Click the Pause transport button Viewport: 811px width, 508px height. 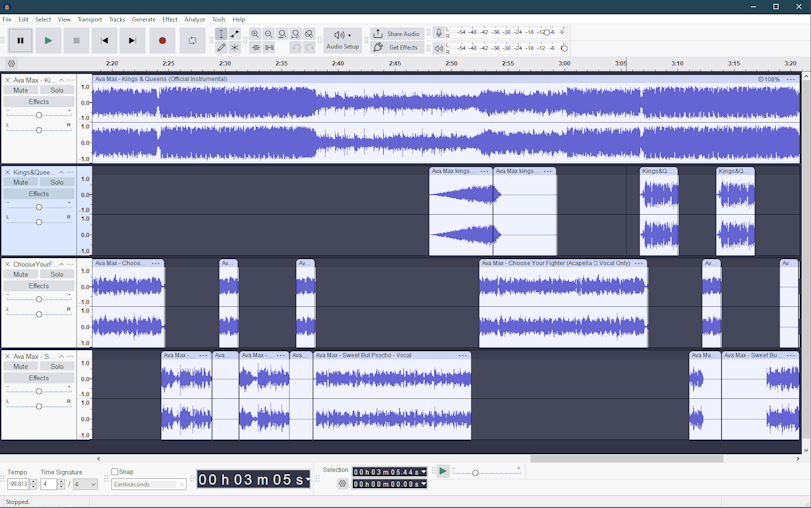20,40
